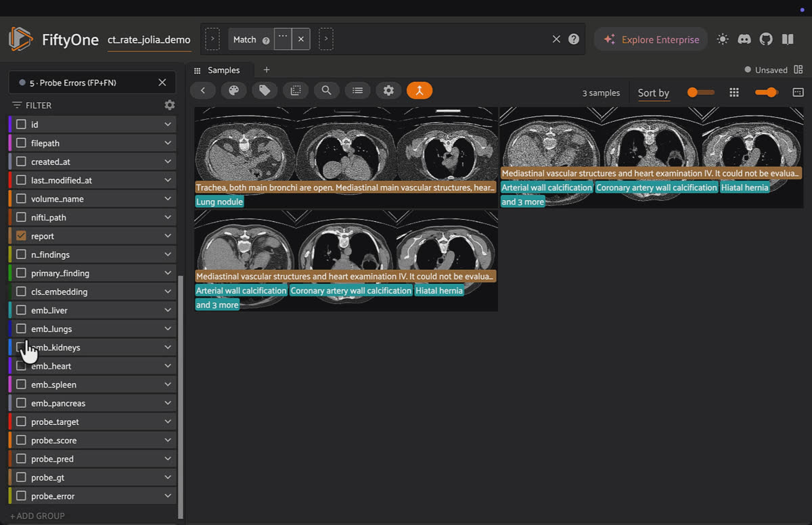812x525 pixels.
Task: Expand the probe_target field chevron
Action: tap(168, 421)
